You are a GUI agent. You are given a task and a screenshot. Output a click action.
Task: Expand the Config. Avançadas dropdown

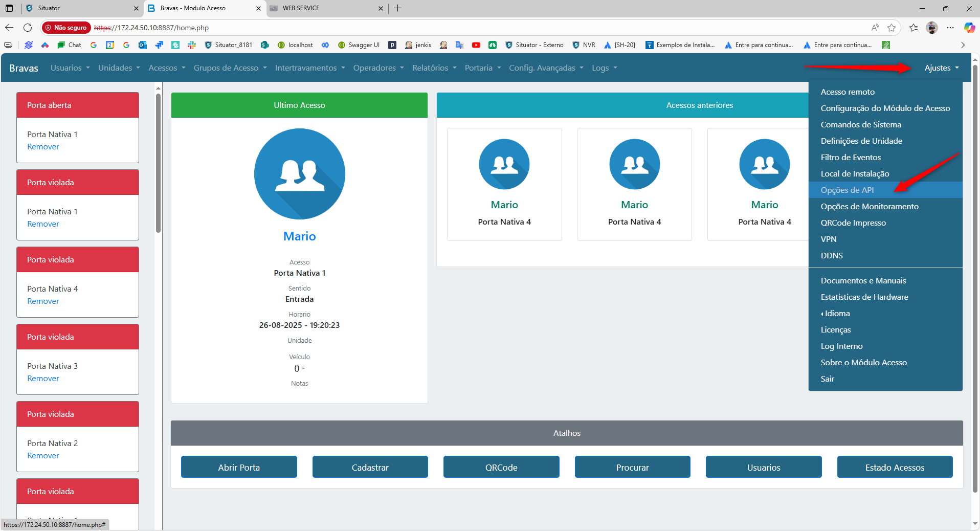pos(546,68)
